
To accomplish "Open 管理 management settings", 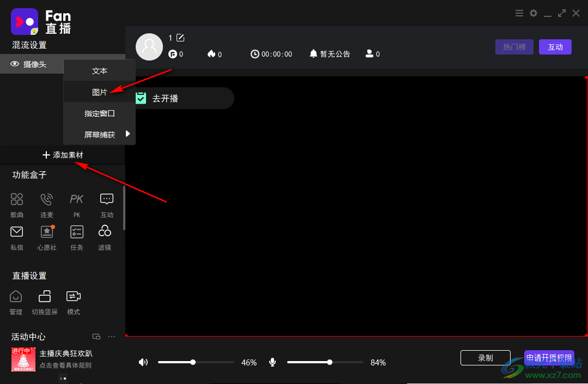I will point(16,297).
